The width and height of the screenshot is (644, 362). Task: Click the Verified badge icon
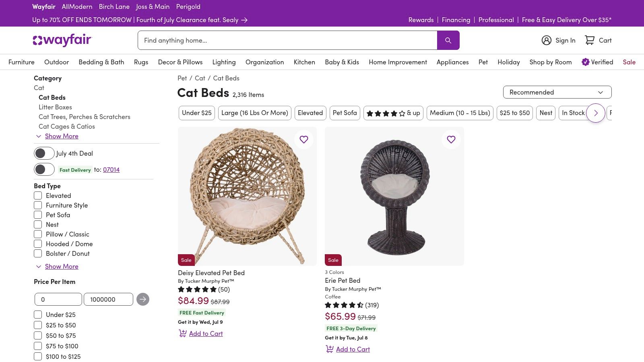tap(585, 62)
